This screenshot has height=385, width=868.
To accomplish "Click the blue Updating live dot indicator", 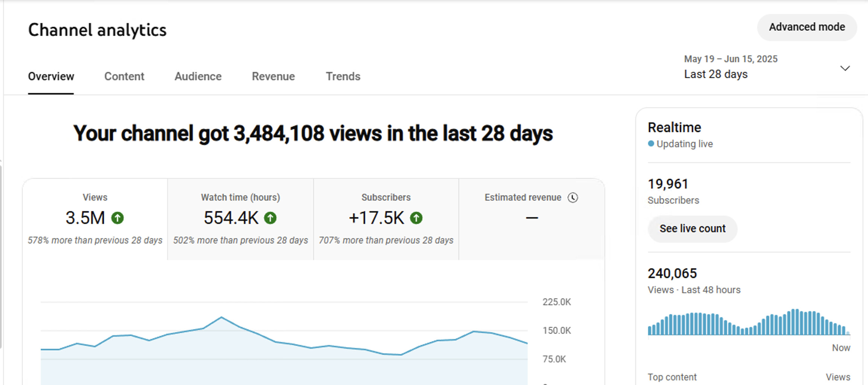I will (x=651, y=144).
